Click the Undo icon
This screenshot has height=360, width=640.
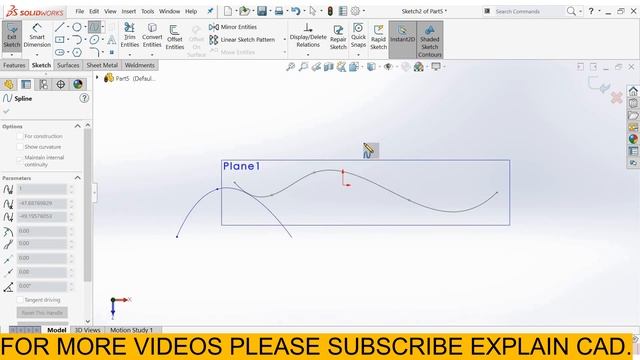coord(296,11)
